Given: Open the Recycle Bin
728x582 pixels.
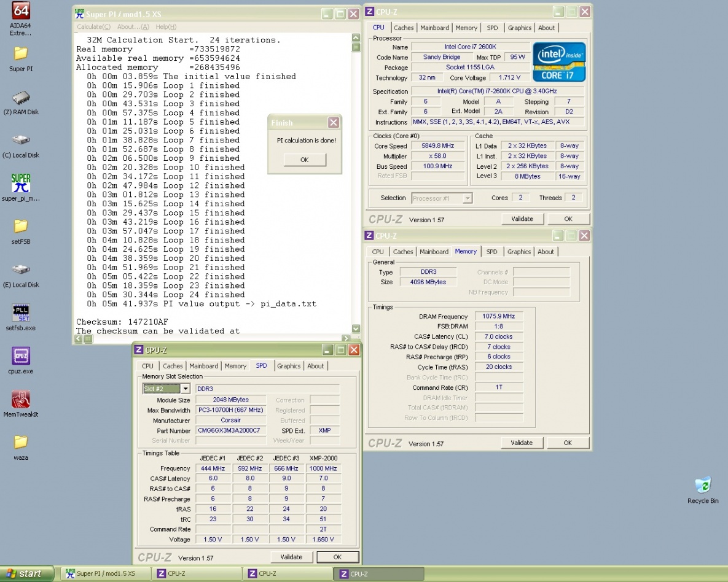Looking at the screenshot, I should click(x=702, y=486).
